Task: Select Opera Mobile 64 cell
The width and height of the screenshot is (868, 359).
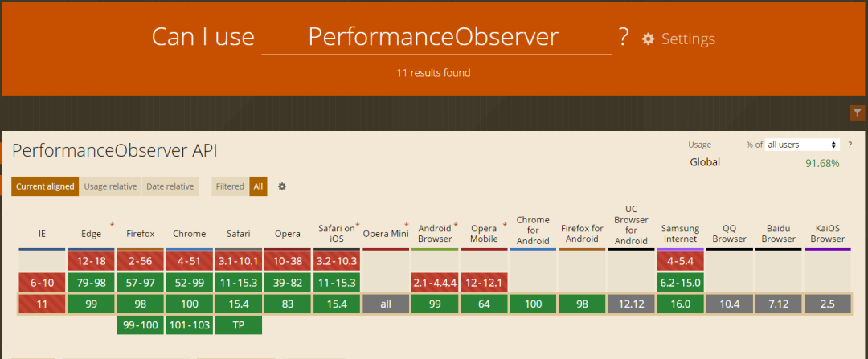Action: 485,304
